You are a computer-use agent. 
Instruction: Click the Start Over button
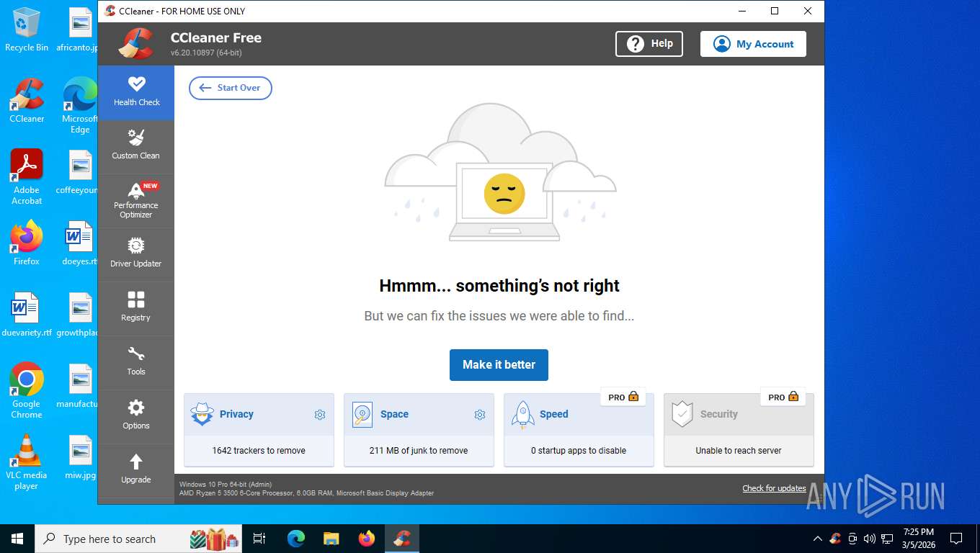231,88
